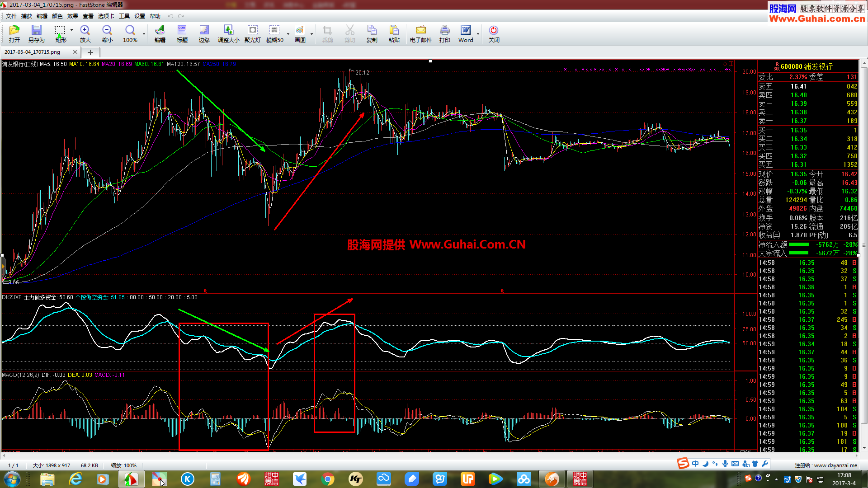Open the 工具 tools menu
Image resolution: width=868 pixels, height=488 pixels.
[x=124, y=16]
